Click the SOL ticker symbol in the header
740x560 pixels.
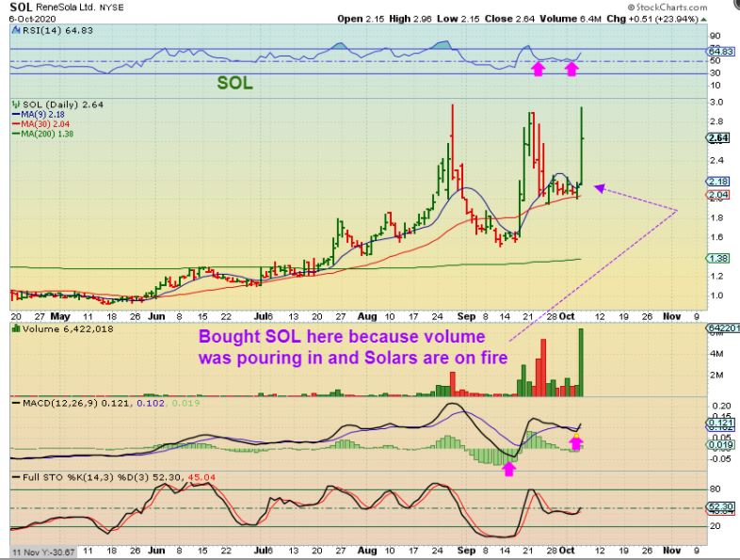[21, 8]
